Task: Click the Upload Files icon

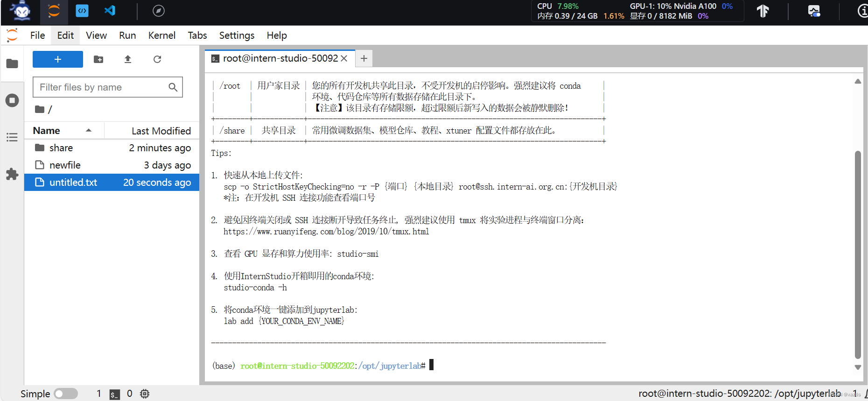Action: point(128,59)
